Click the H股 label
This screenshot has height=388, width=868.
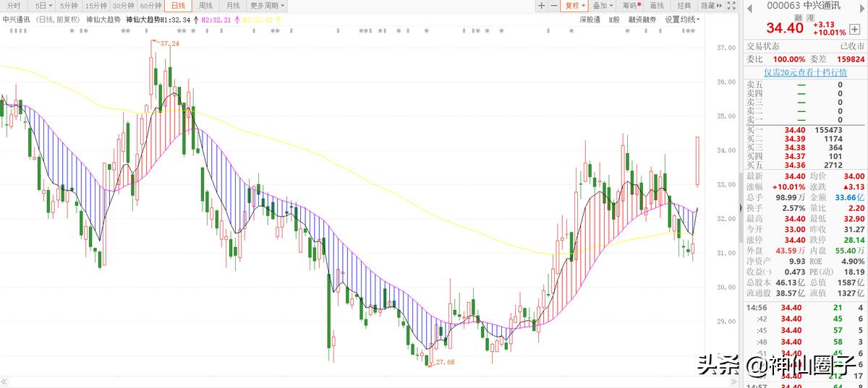[x=614, y=20]
